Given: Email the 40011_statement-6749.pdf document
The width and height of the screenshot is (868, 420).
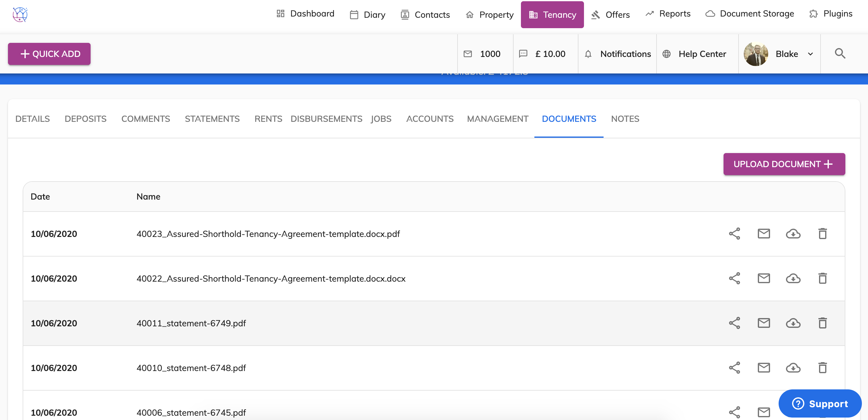Looking at the screenshot, I should point(764,323).
